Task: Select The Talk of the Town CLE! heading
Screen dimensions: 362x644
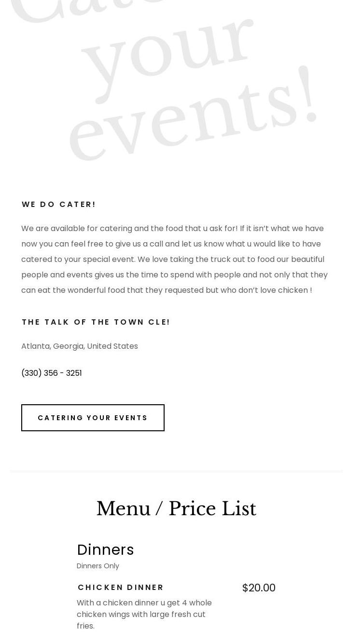Action: (96, 322)
